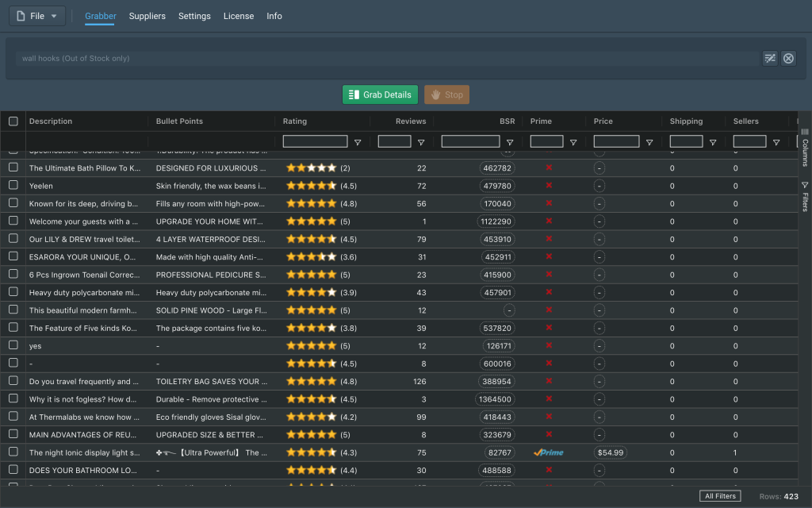Image resolution: width=812 pixels, height=508 pixels.
Task: Toggle the select-all checkbox in the header
Action: point(13,121)
